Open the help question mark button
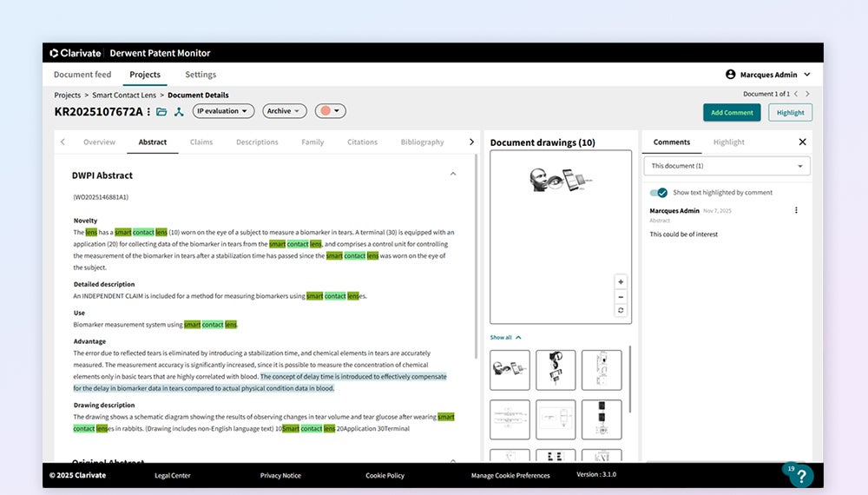 point(801,476)
